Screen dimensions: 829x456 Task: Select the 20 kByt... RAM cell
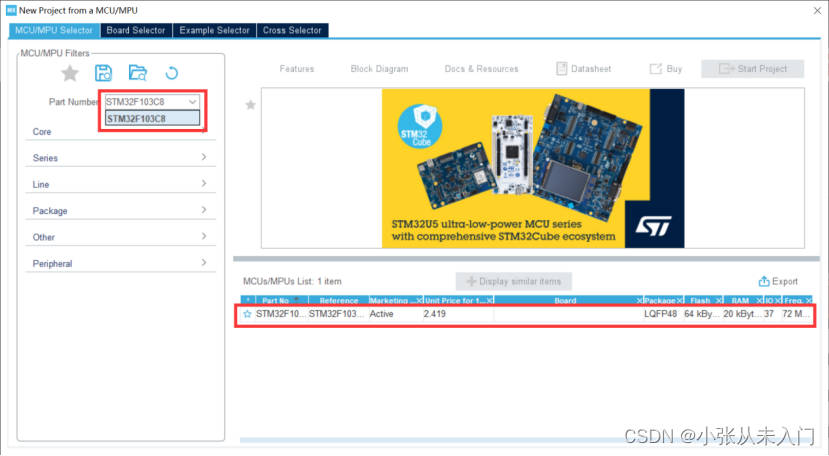click(743, 314)
